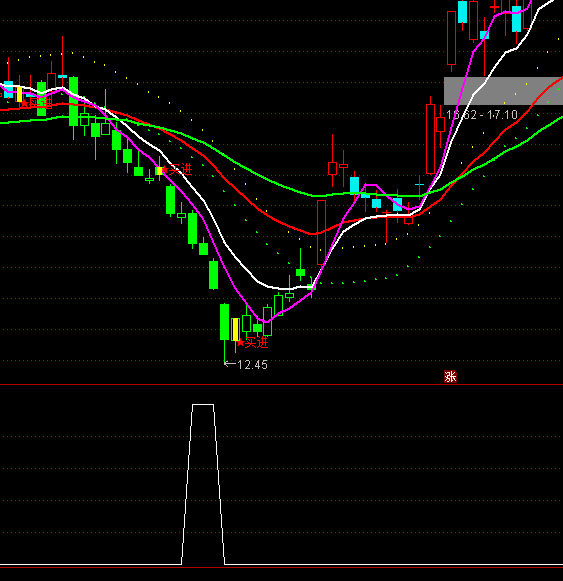Click the 16.62 - 17.10 gap range label
This screenshot has height=581, width=563.
coord(482,115)
